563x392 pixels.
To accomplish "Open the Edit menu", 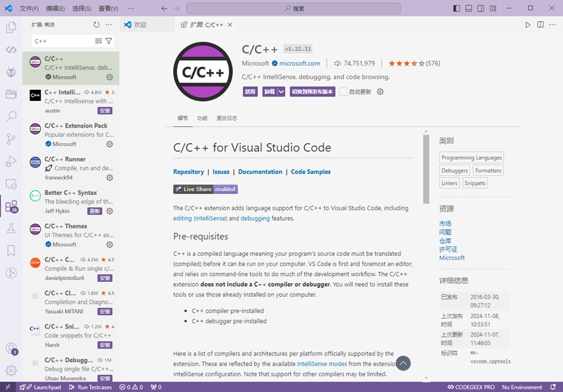I will point(55,8).
